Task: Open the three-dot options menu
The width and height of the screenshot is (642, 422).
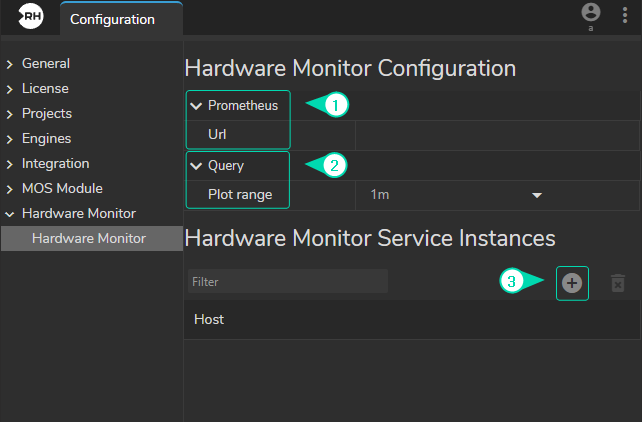Action: 624,17
